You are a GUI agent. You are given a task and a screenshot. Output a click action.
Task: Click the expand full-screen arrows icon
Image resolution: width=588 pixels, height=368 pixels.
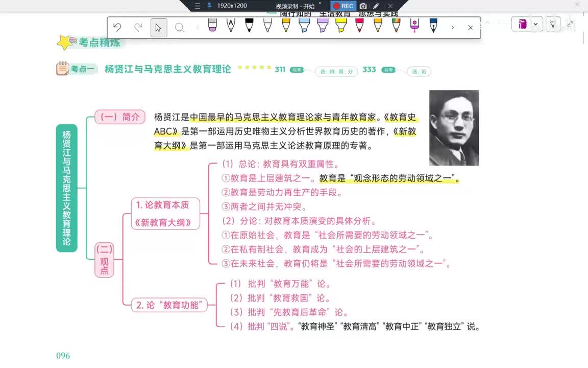570,24
